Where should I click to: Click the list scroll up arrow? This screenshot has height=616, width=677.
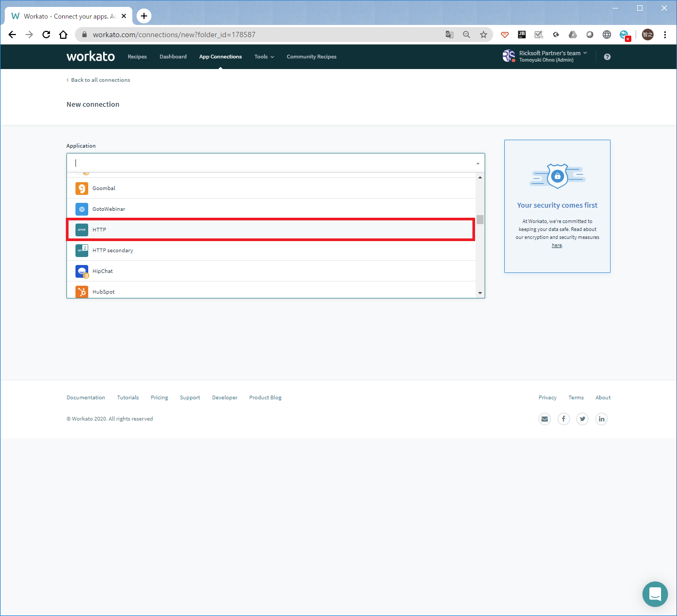[x=480, y=177]
